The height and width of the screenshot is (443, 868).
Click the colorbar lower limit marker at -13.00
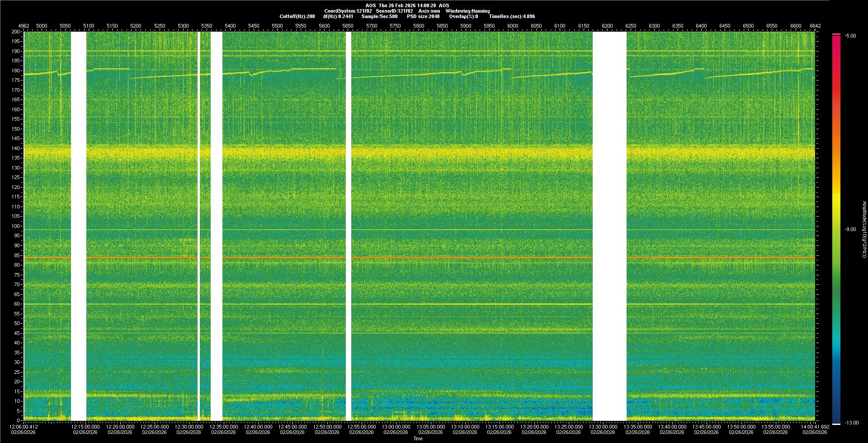836,424
